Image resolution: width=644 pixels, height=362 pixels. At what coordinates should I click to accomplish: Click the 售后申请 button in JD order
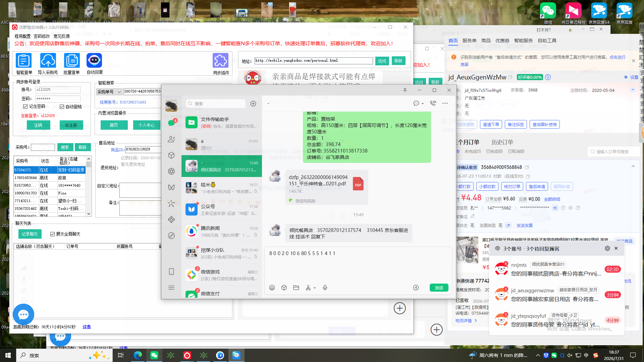pyautogui.click(x=537, y=186)
